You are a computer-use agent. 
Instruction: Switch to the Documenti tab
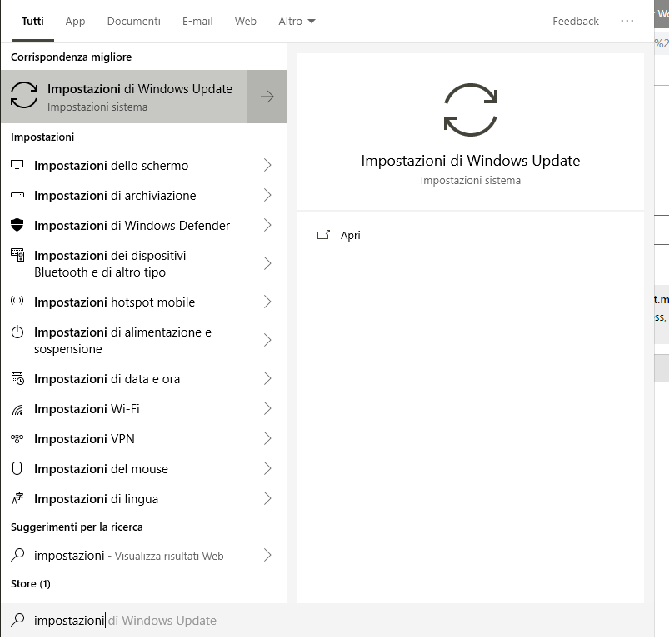click(133, 22)
